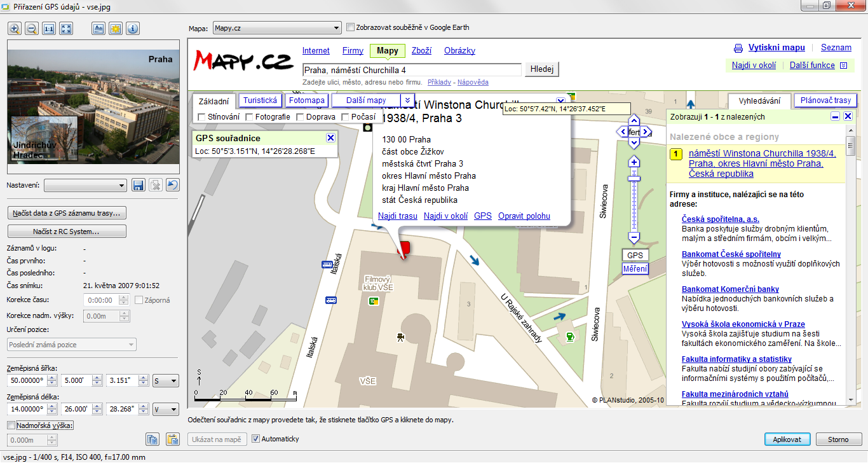Pan the map east
The width and height of the screenshot is (868, 463).
click(646, 132)
